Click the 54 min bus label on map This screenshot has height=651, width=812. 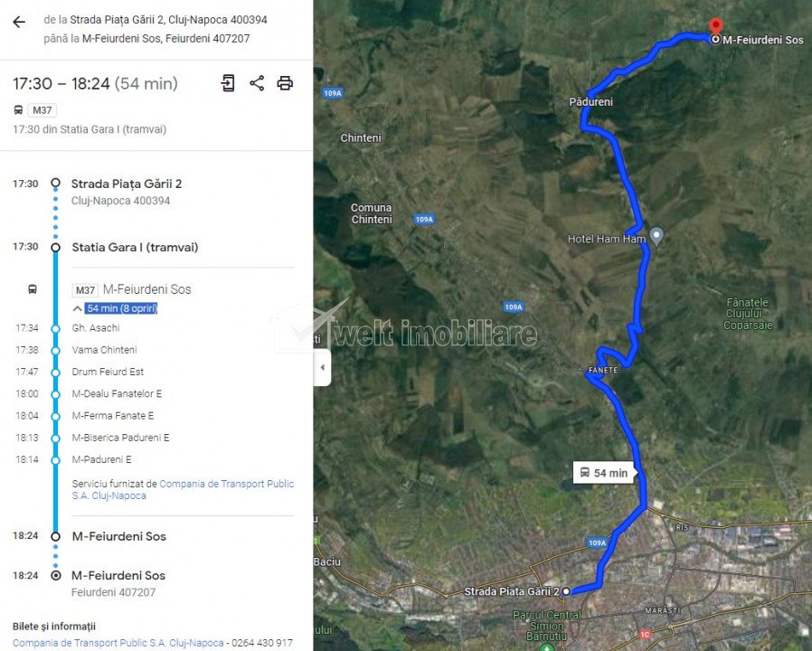tap(604, 473)
